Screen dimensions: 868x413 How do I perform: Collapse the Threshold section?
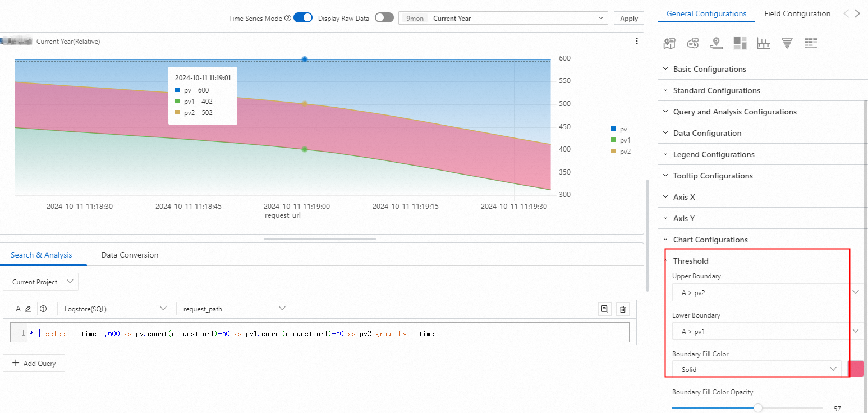[x=763, y=261]
